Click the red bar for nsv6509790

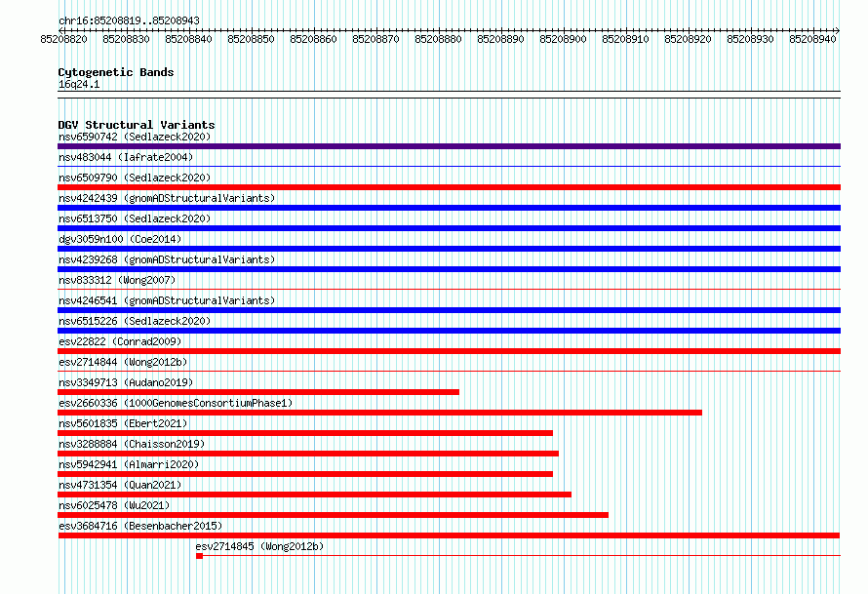tap(449, 187)
